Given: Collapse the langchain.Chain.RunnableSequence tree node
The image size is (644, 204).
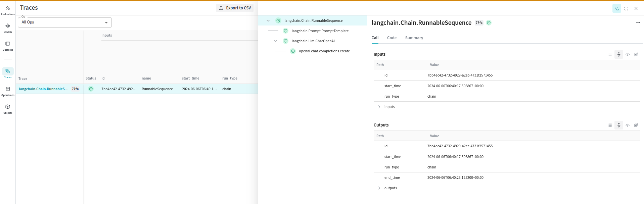Looking at the screenshot, I should (x=268, y=21).
